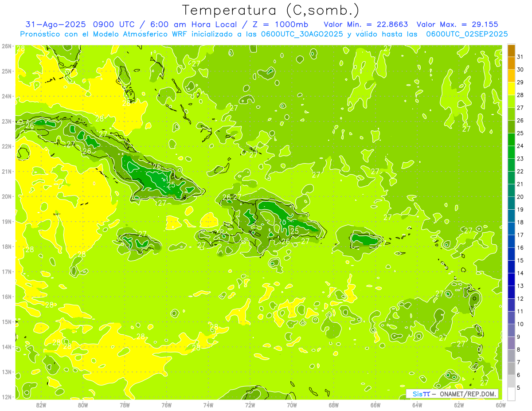Click the 66W longitude axis label
The height and width of the screenshot is (411, 532).
pos(375,405)
